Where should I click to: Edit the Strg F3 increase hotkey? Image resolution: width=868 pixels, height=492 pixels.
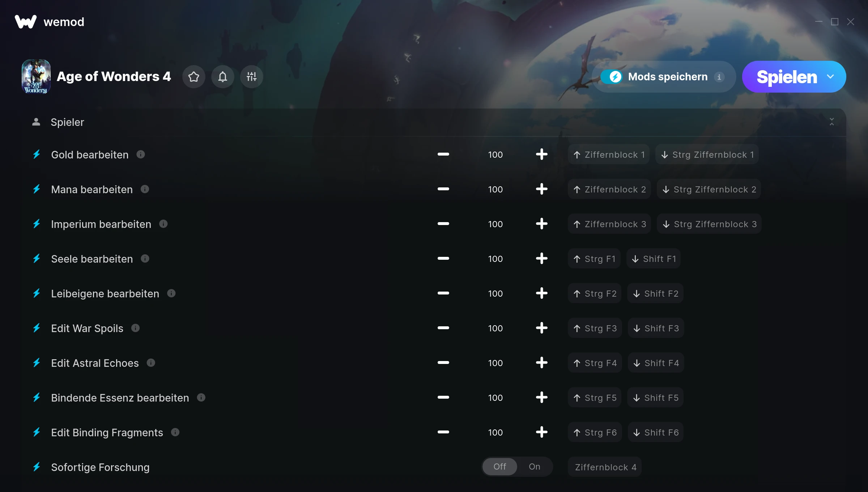coord(595,328)
